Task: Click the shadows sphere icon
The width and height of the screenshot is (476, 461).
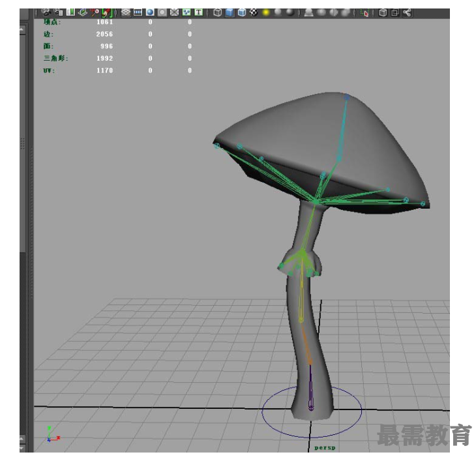Action: click(278, 12)
